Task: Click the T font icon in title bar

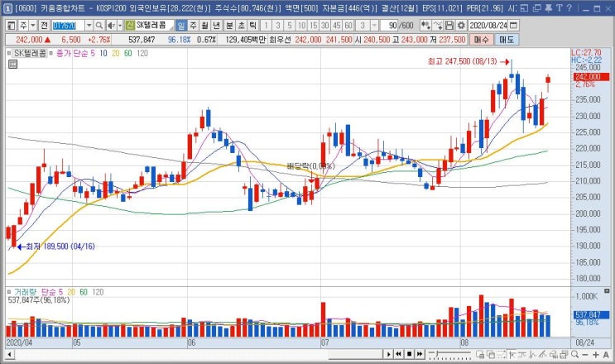Action: coord(559,7)
